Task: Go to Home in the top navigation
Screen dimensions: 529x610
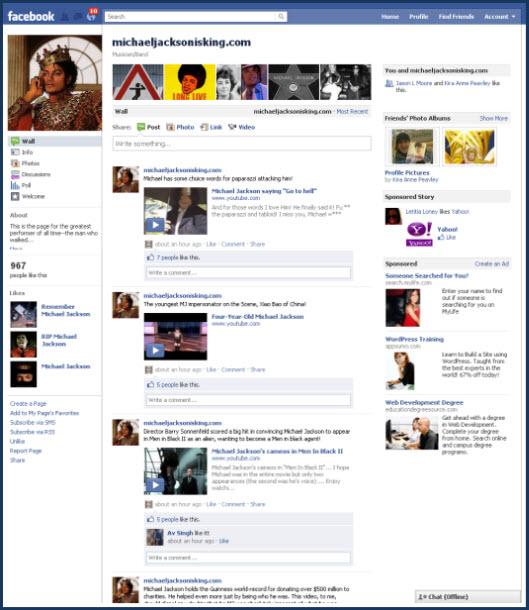Action: pos(390,17)
